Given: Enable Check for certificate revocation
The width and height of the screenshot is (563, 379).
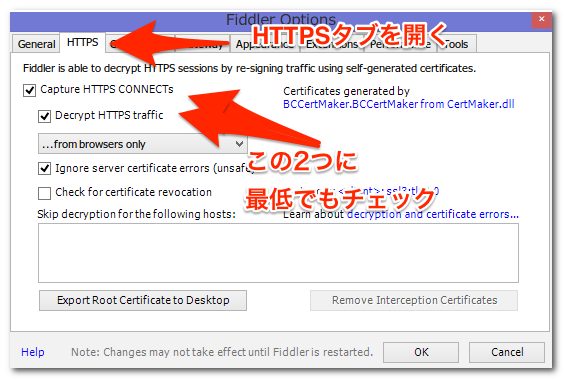Looking at the screenshot, I should [45, 193].
